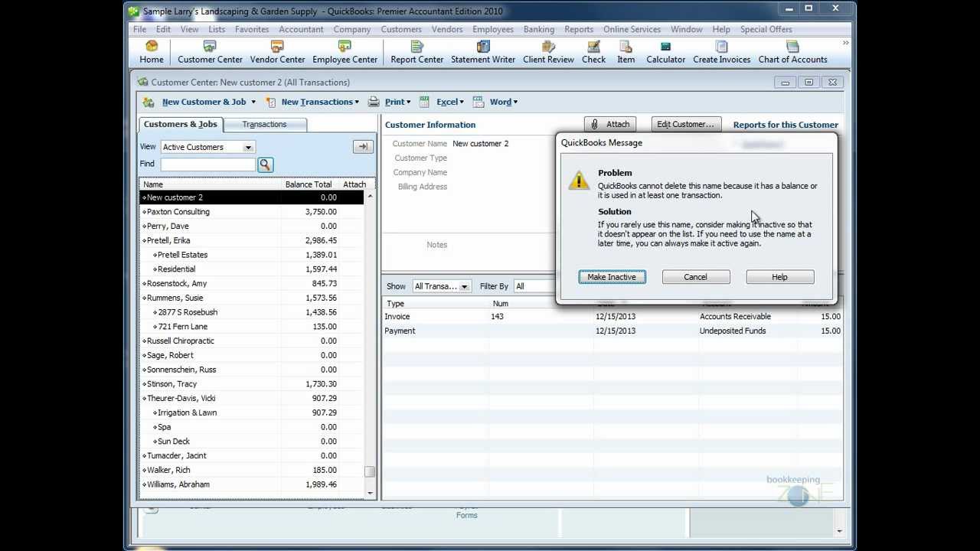This screenshot has width=980, height=551.
Task: Open Client Review from icon bar
Action: coord(548,52)
